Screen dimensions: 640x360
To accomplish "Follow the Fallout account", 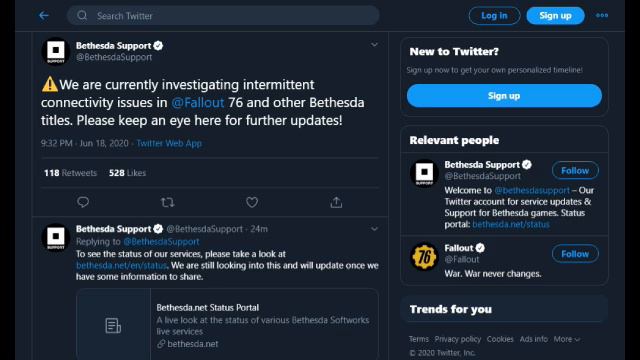I will point(575,254).
